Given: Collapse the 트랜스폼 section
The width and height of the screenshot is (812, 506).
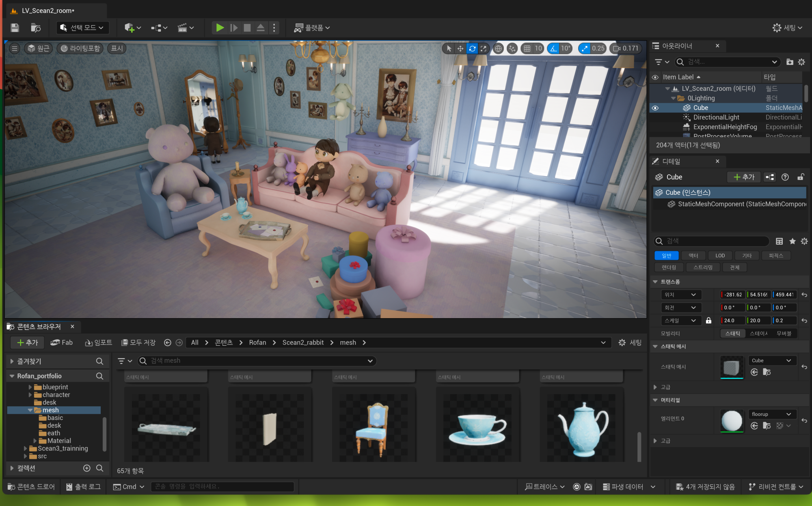Looking at the screenshot, I should [655, 282].
